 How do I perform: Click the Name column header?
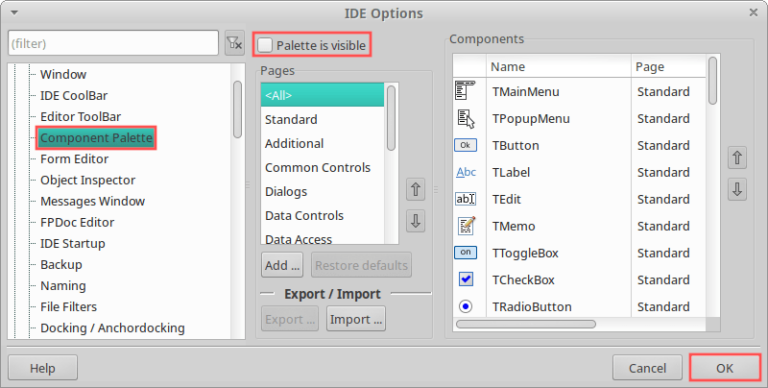pyautogui.click(x=558, y=67)
